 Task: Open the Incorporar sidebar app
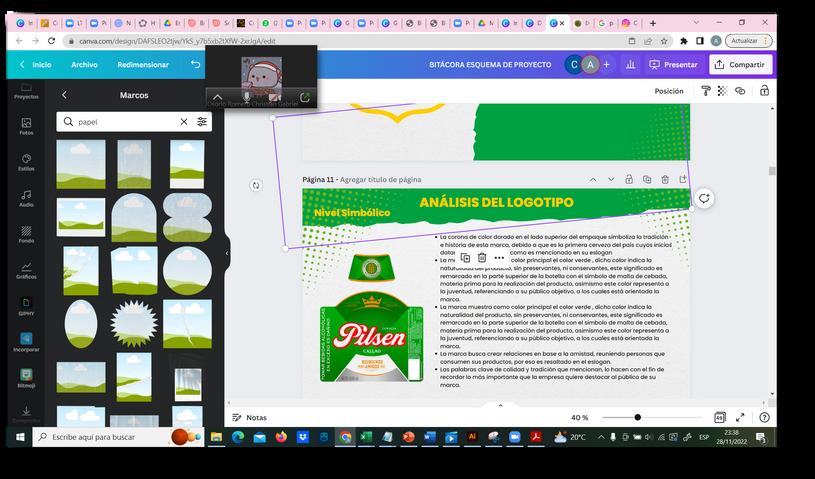tap(26, 342)
